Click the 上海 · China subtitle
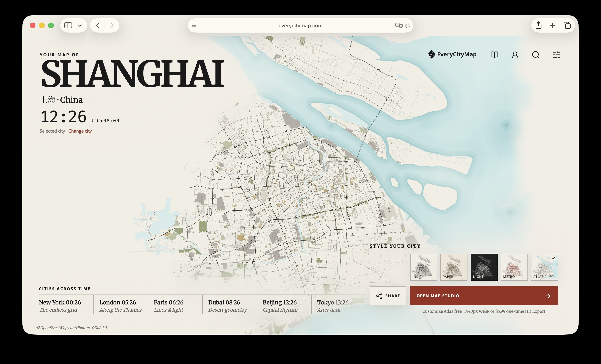Screen dimensions: 601x364 (x=61, y=100)
